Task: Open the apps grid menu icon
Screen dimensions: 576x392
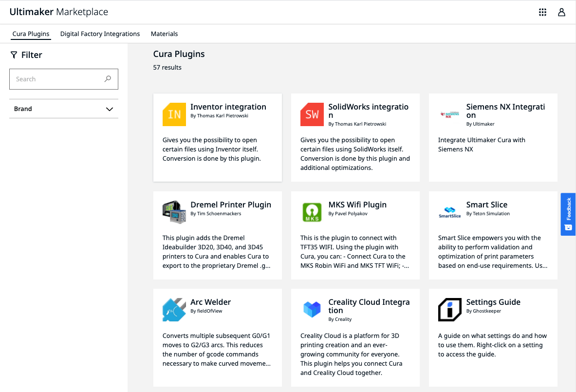Action: coord(542,12)
